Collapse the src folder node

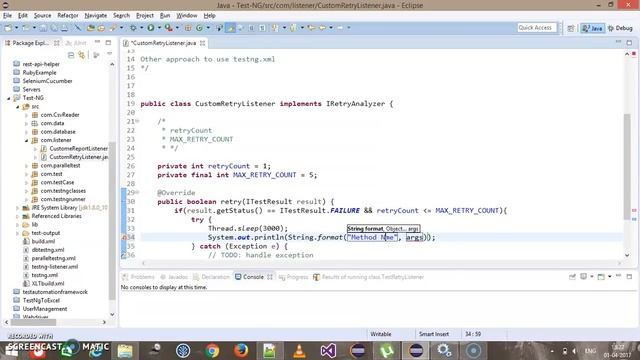point(18,107)
